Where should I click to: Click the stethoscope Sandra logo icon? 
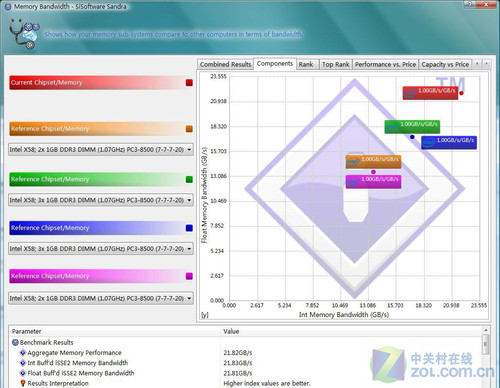pos(24,34)
